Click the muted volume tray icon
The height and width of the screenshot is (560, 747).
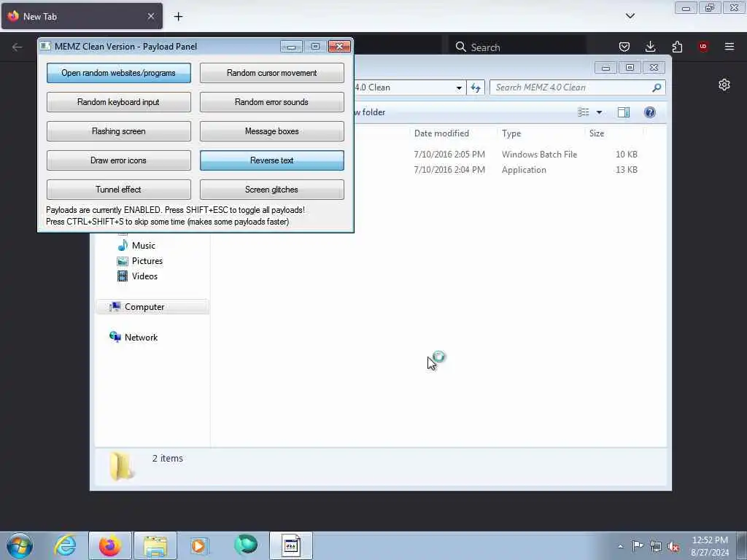[673, 547]
